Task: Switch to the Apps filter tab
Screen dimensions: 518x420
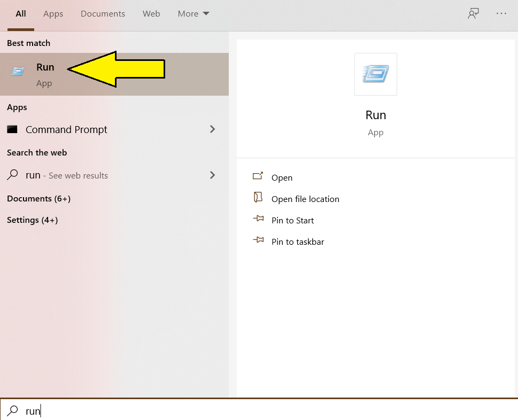Action: click(x=53, y=14)
